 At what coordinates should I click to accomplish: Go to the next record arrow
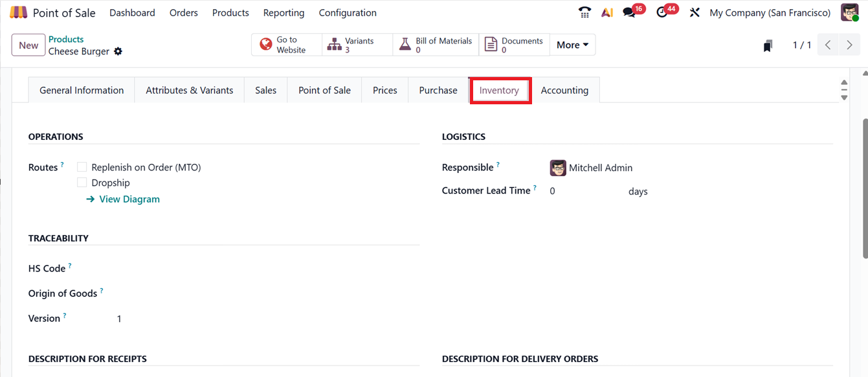(849, 45)
